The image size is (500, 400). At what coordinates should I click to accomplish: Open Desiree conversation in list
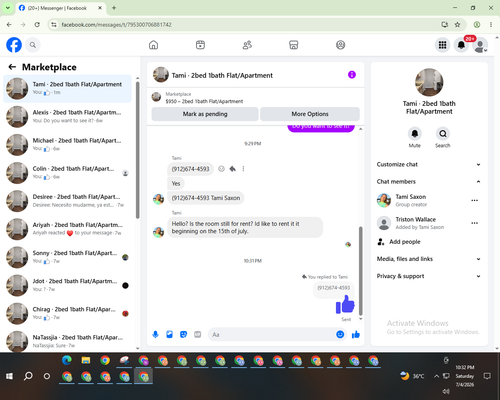coord(67,201)
